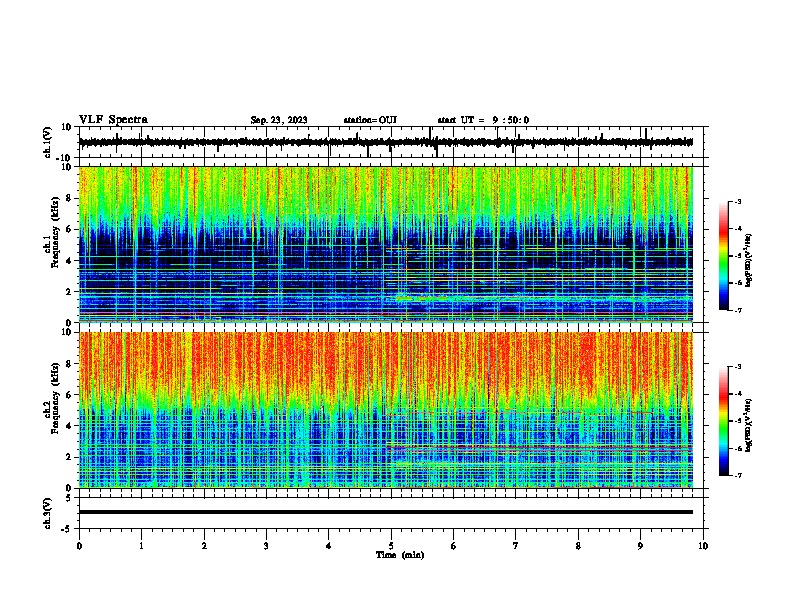Screen dimensions: 792x612
Task: Click the ch.2 spectrogram color scale bar
Action: pos(723,421)
